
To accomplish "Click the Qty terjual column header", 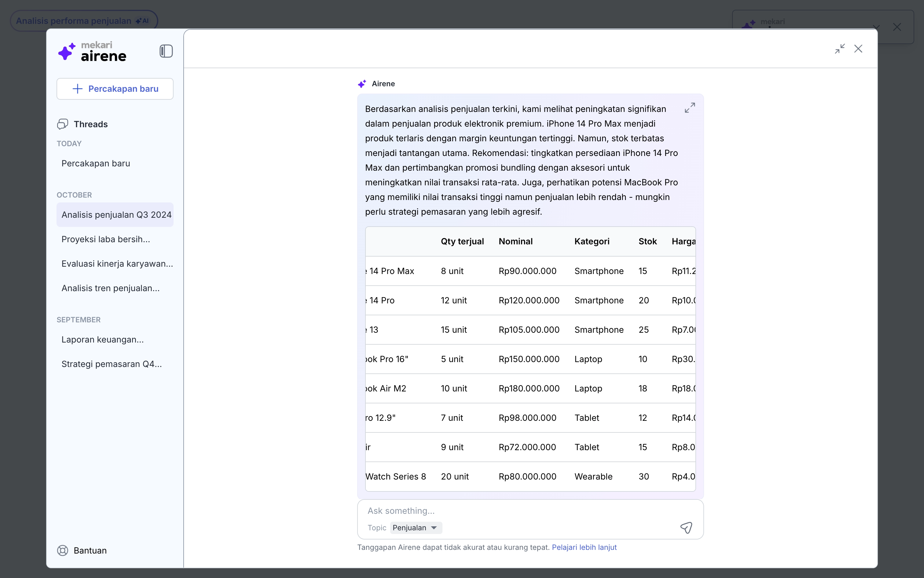I will 462,241.
